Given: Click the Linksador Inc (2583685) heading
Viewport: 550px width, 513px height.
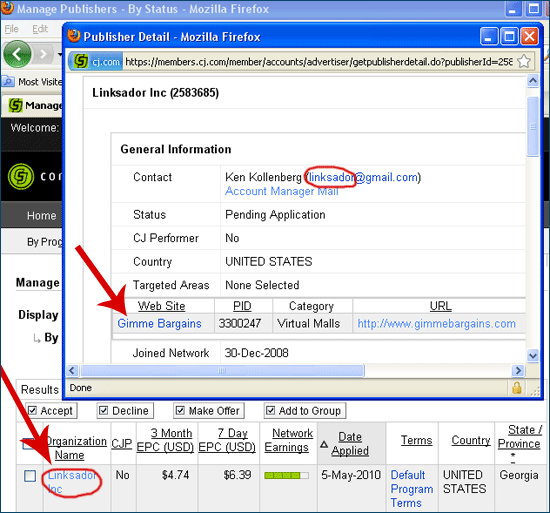Looking at the screenshot, I should (x=155, y=93).
